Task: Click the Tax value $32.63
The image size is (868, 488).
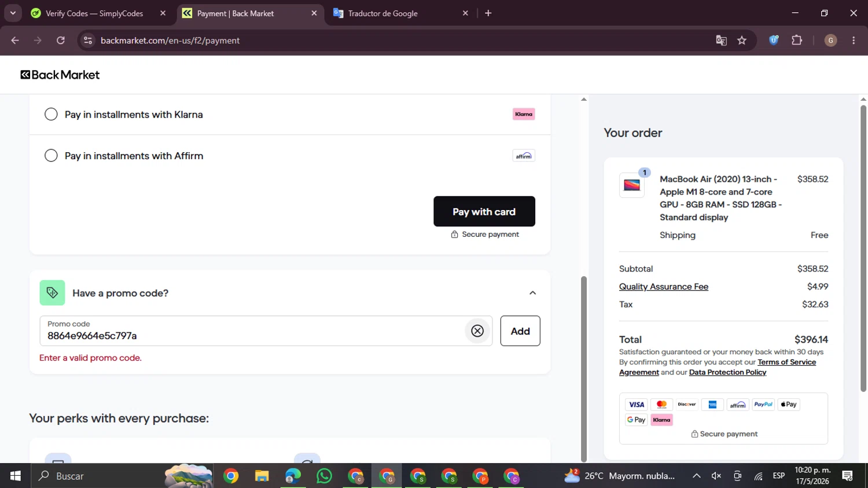Action: (x=815, y=304)
